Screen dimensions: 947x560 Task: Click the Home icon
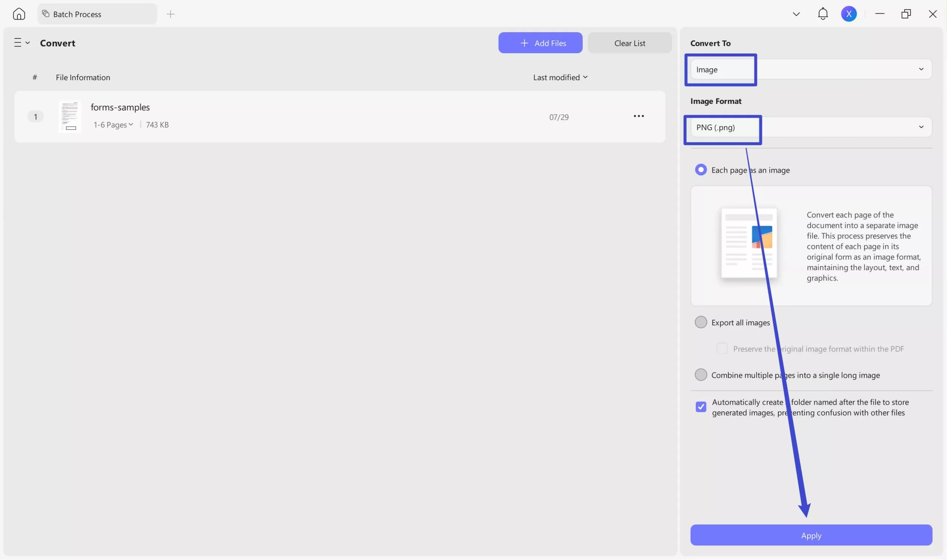click(x=19, y=14)
